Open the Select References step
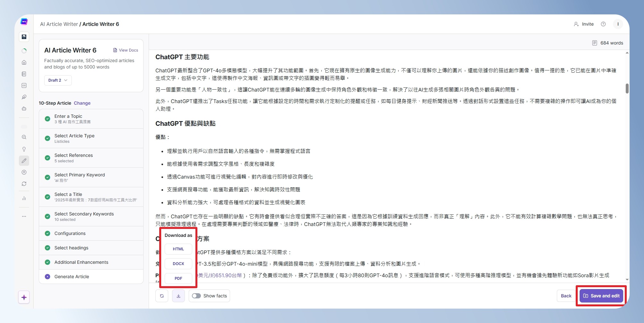 click(x=91, y=158)
